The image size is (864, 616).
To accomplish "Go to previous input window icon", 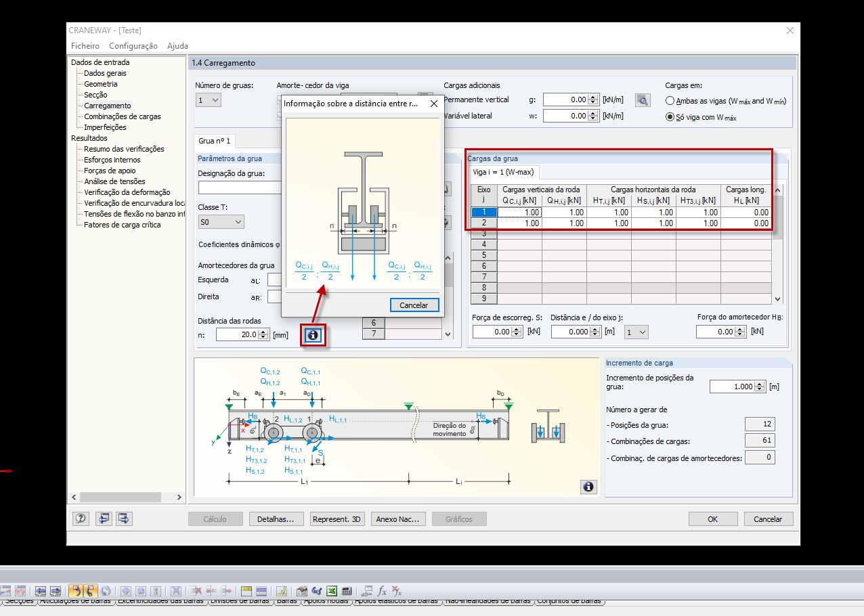I will (103, 519).
